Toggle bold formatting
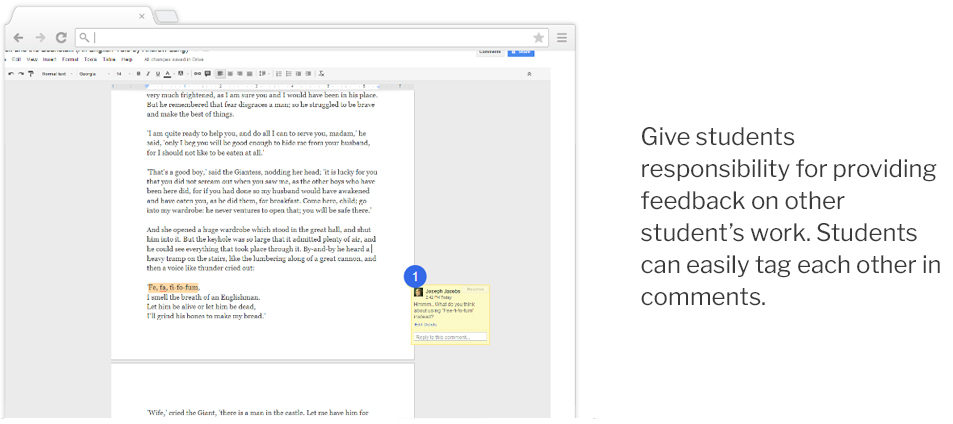This screenshot has width=953, height=424. click(x=138, y=73)
